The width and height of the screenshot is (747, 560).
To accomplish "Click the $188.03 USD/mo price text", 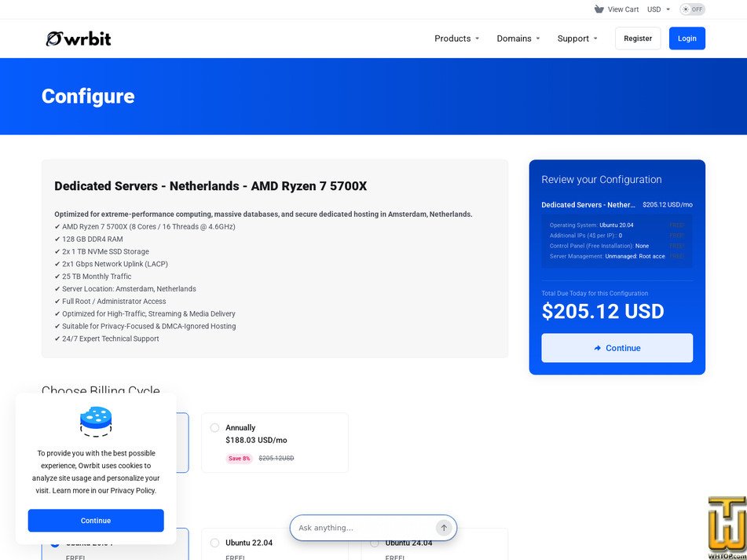I will point(256,440).
